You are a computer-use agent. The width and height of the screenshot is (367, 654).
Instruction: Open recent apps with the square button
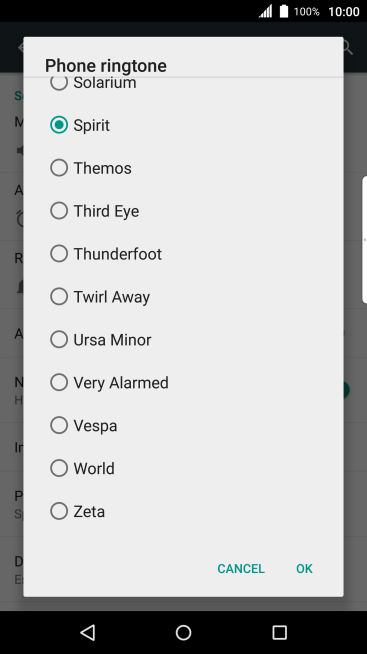click(x=279, y=632)
